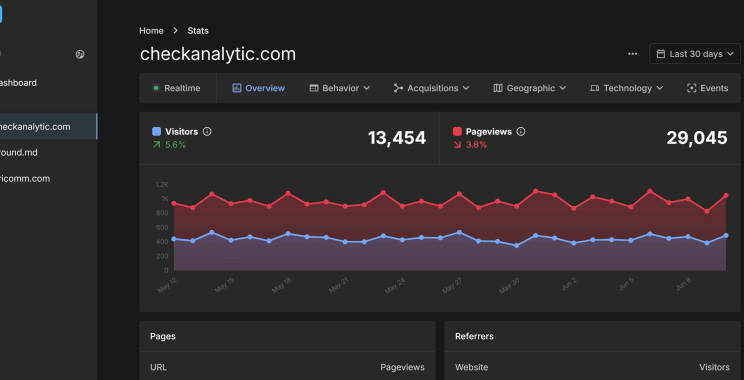Screen dimensions: 744x380
Task: Open the three-dots more options menu
Action: pos(632,54)
